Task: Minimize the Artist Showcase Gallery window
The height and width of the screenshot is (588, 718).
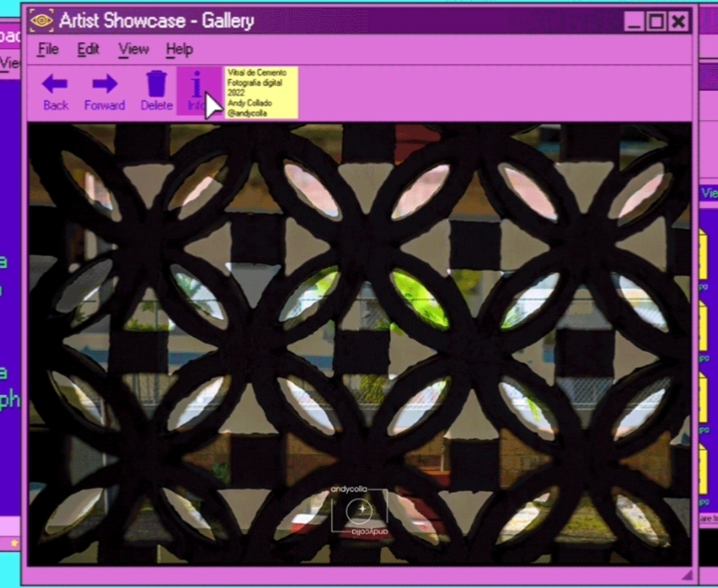Action: tap(634, 21)
